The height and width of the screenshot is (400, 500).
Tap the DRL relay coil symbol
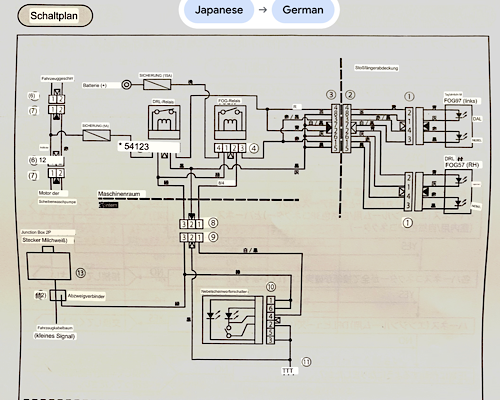[164, 125]
